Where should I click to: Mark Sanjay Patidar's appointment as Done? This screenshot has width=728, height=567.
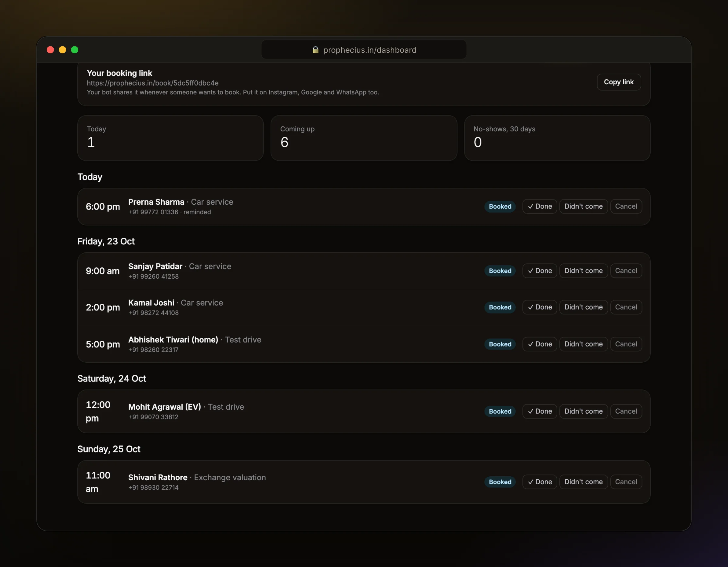pyautogui.click(x=540, y=271)
